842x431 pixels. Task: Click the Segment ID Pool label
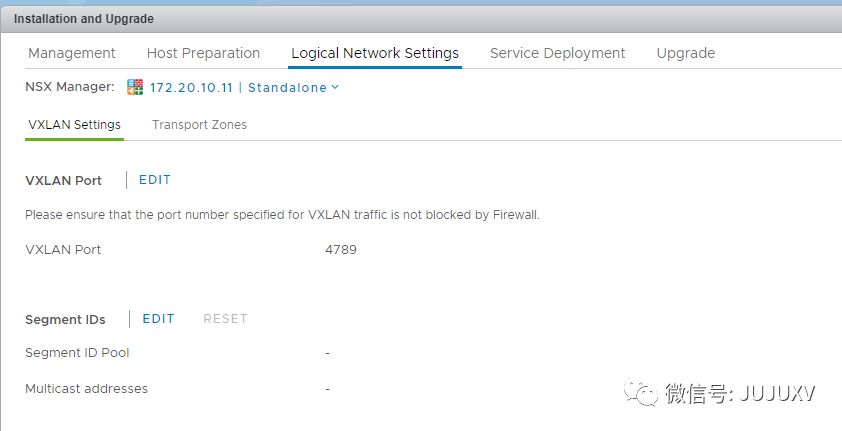(77, 353)
